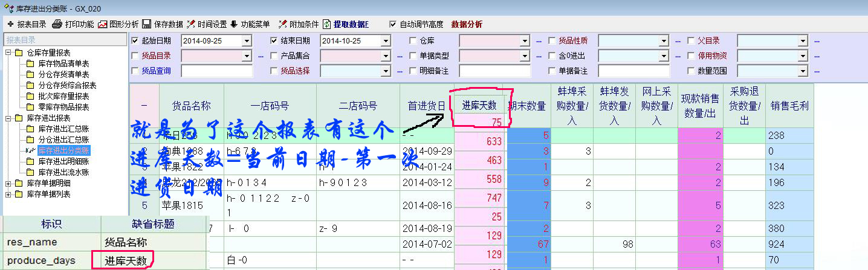The height and width of the screenshot is (270, 868).
Task: Expand the 库存单据明细 tree node
Action: (8, 183)
